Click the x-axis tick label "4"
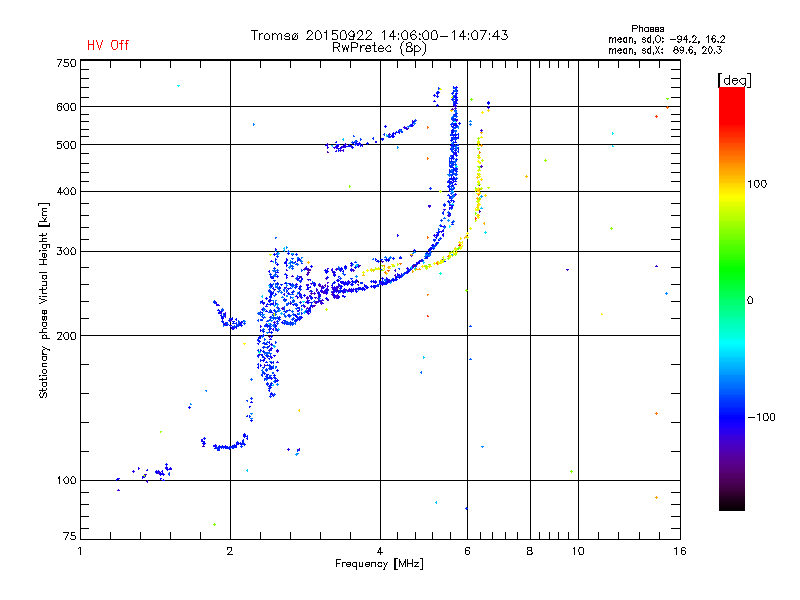Screen dimensions: 800x600 [x=380, y=551]
